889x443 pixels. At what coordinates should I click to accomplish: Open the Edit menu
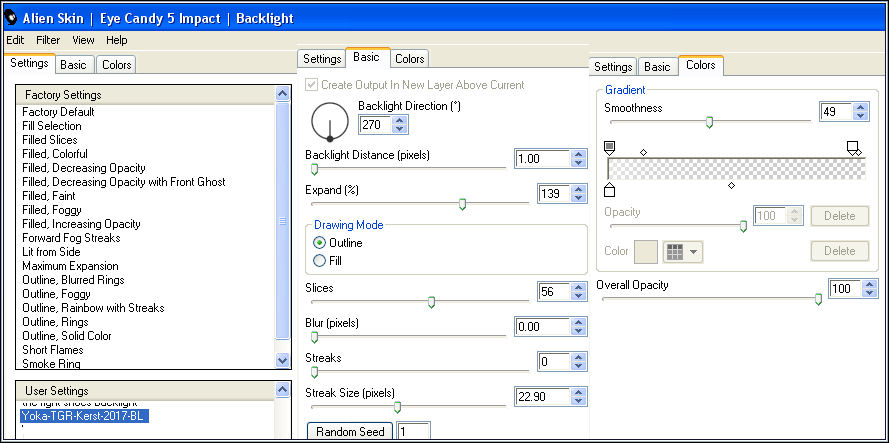click(x=15, y=40)
